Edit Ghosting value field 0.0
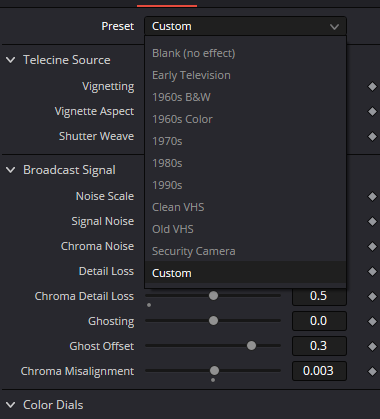380x419 pixels. coord(319,321)
